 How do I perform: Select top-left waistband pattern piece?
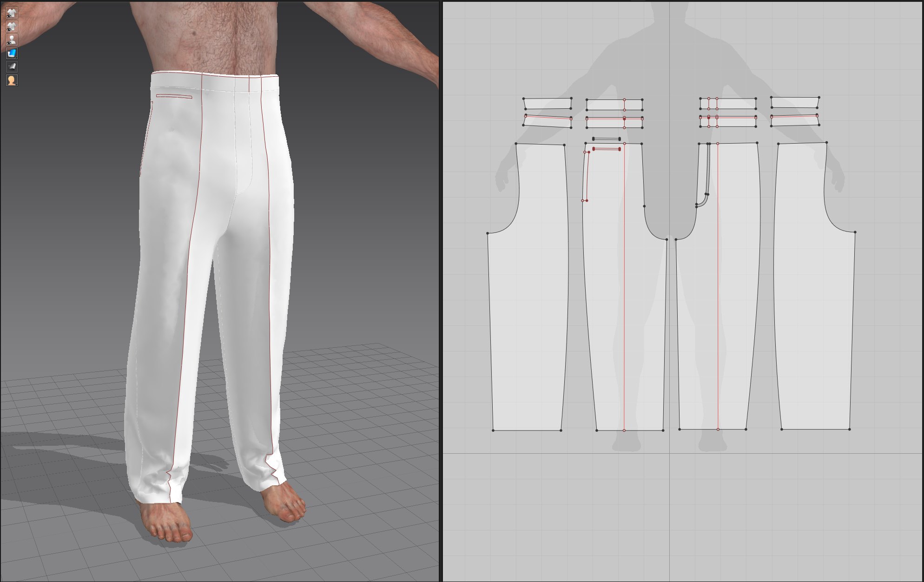[x=548, y=103]
